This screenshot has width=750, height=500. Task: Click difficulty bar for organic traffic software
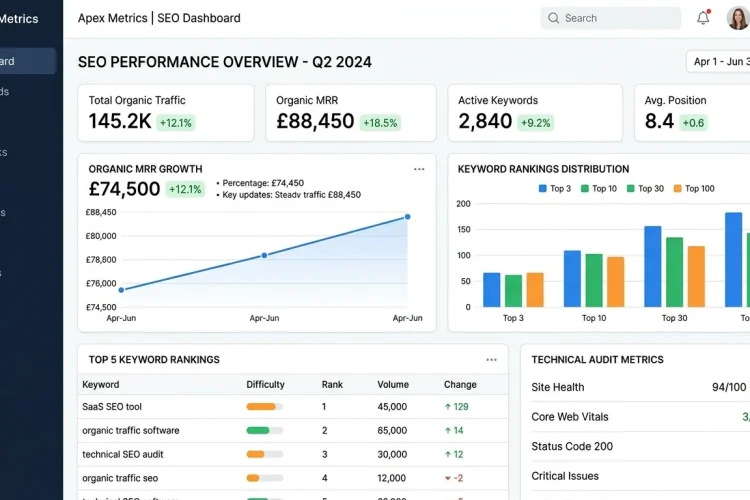[265, 431]
